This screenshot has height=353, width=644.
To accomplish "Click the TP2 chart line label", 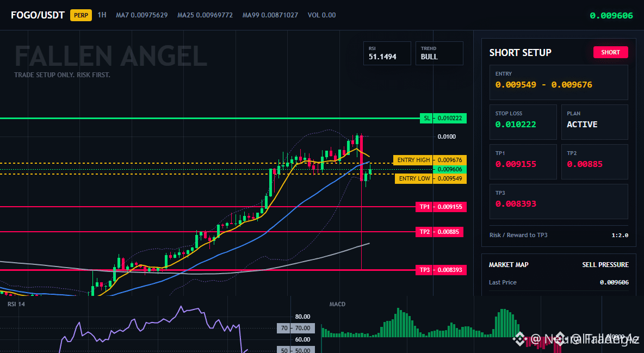I will click(x=424, y=232).
